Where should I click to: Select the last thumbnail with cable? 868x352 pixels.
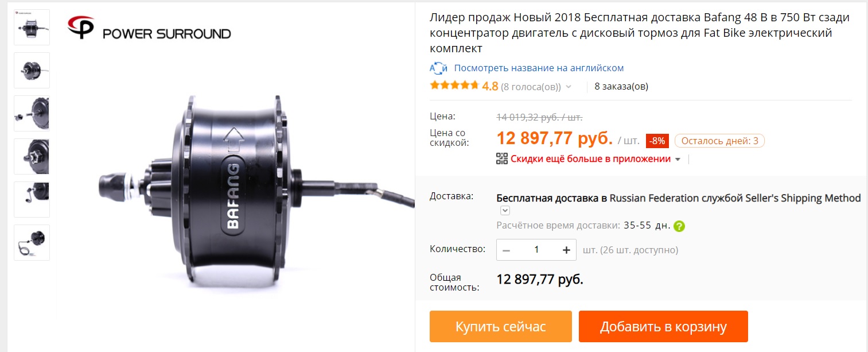[32, 242]
